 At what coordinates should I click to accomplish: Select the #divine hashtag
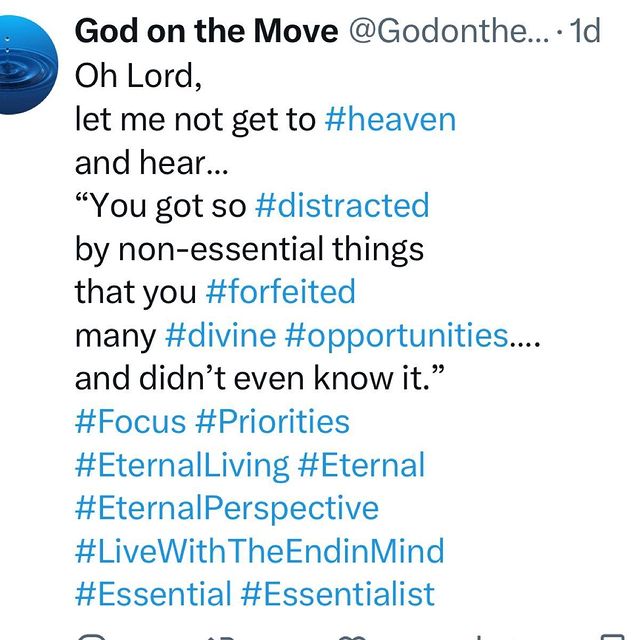[x=221, y=336]
